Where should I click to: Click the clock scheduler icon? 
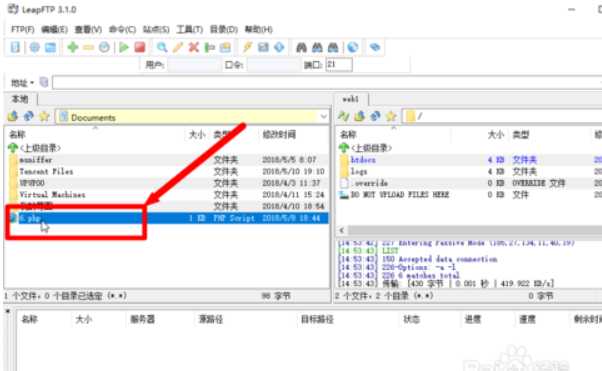point(104,47)
